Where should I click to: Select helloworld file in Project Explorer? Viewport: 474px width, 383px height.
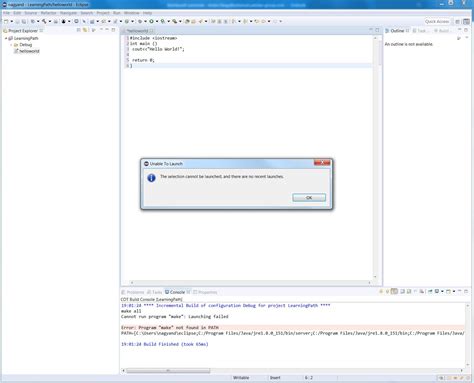26,51
